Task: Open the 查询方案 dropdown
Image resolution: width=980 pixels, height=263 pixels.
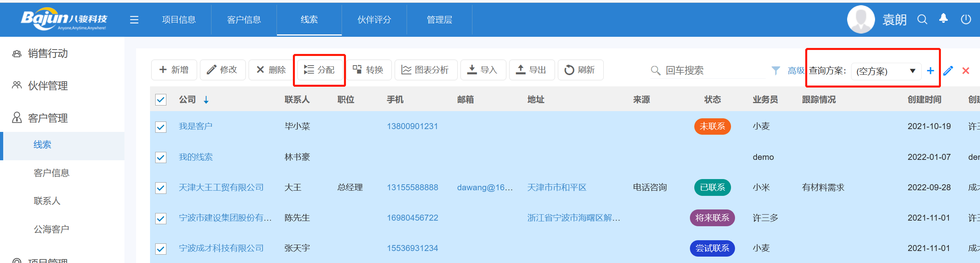Action: 886,71
